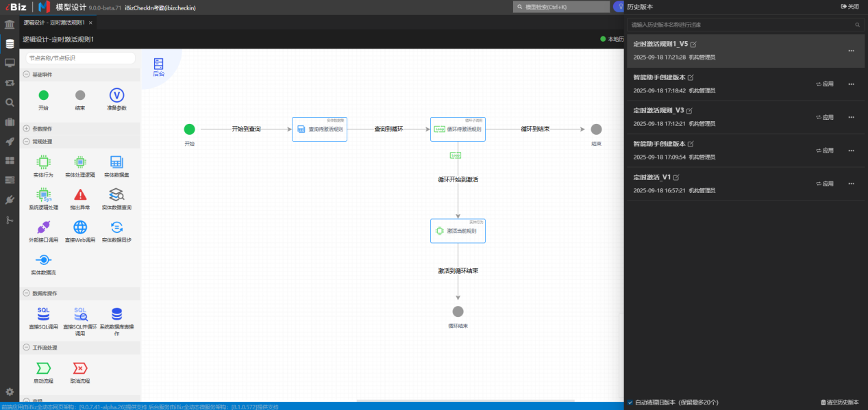Click the 关闭 button of history panel
Image resolution: width=868 pixels, height=410 pixels.
click(x=849, y=6)
